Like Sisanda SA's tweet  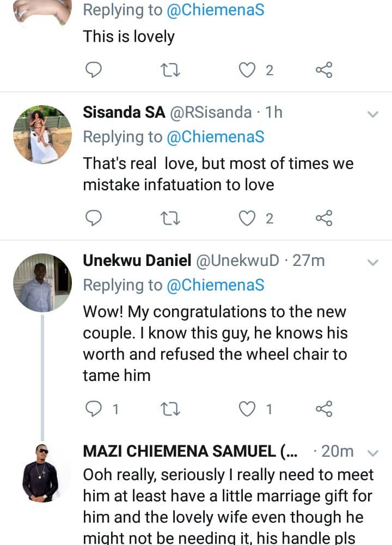point(248,219)
